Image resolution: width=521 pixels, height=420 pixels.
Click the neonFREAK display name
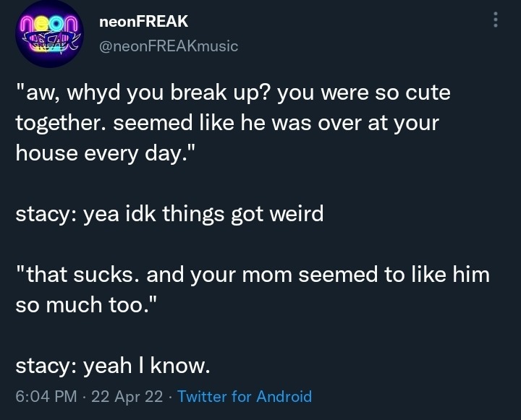click(x=144, y=22)
